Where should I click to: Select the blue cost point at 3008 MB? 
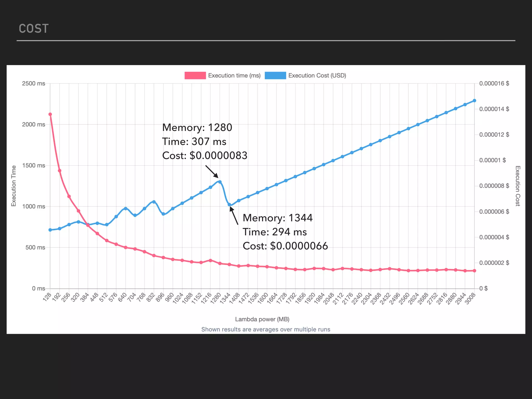[x=474, y=101]
